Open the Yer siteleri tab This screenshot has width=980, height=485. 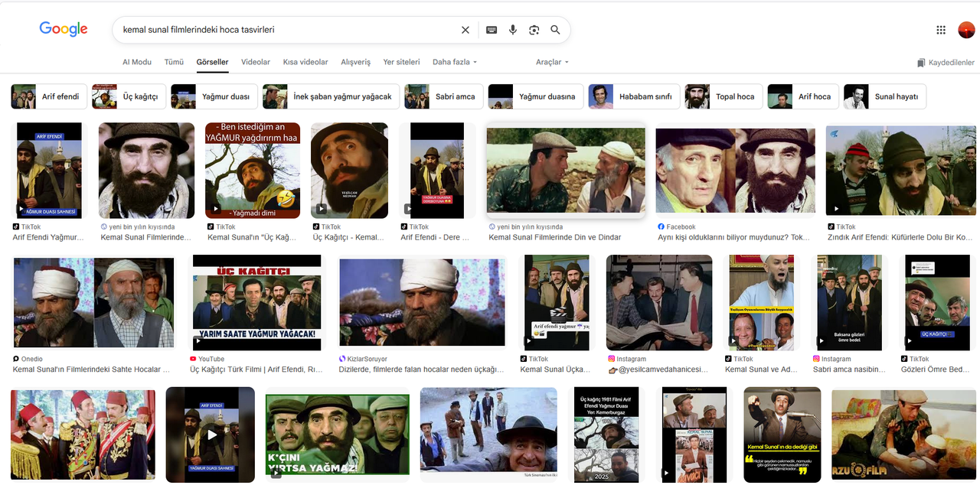click(x=401, y=62)
